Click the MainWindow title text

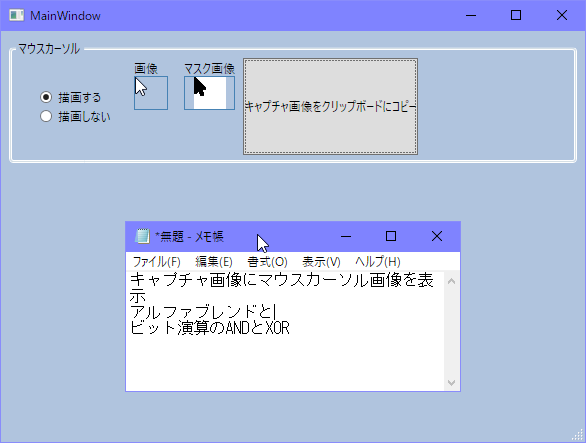point(65,16)
